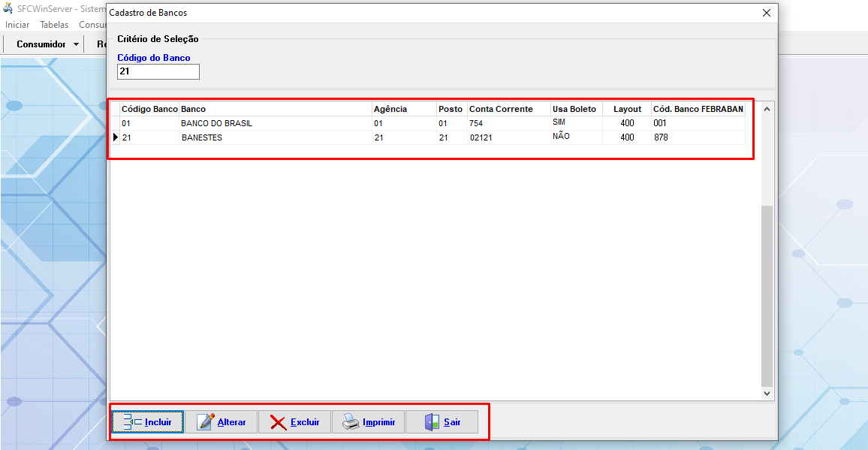
Task: Click the Cód. Banco FEBRABAN column header
Action: [x=698, y=109]
